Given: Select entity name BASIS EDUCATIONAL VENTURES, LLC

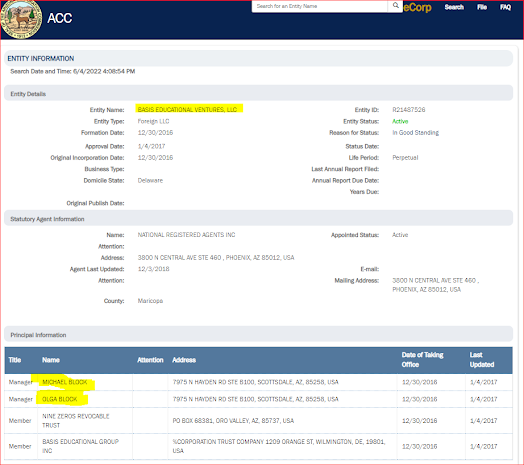Looking at the screenshot, I should coord(187,109).
